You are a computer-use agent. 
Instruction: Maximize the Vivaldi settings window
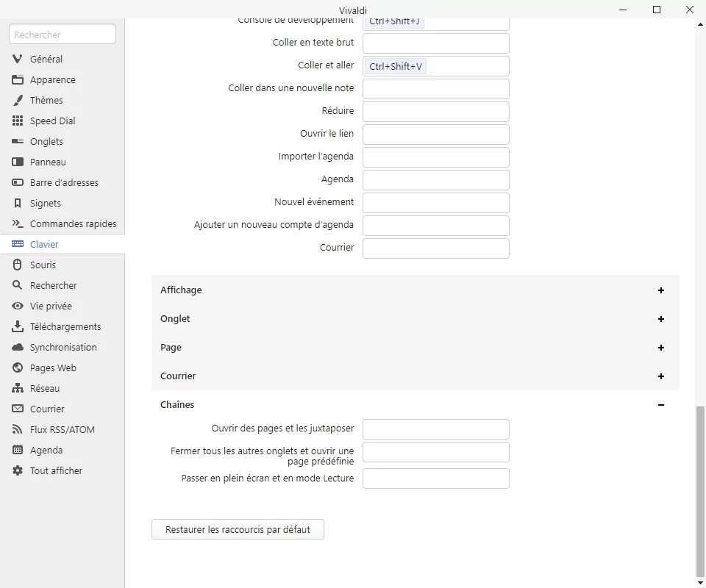[657, 10]
